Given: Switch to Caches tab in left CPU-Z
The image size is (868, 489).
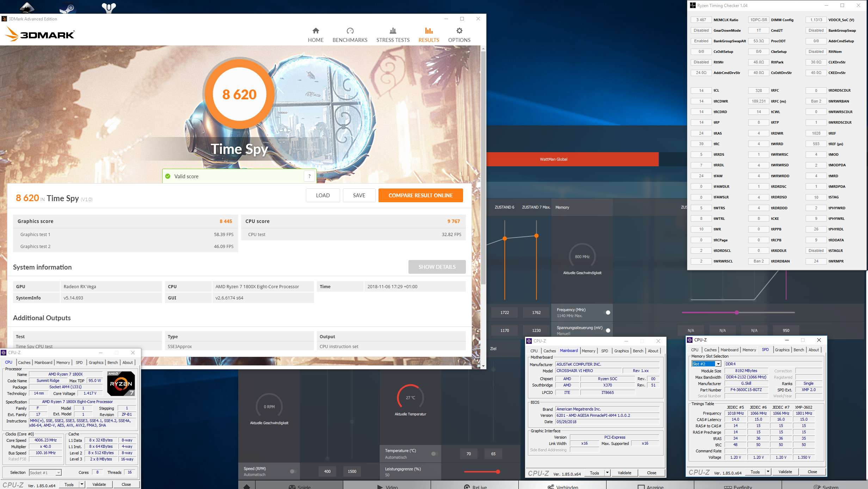Looking at the screenshot, I should coord(24,363).
